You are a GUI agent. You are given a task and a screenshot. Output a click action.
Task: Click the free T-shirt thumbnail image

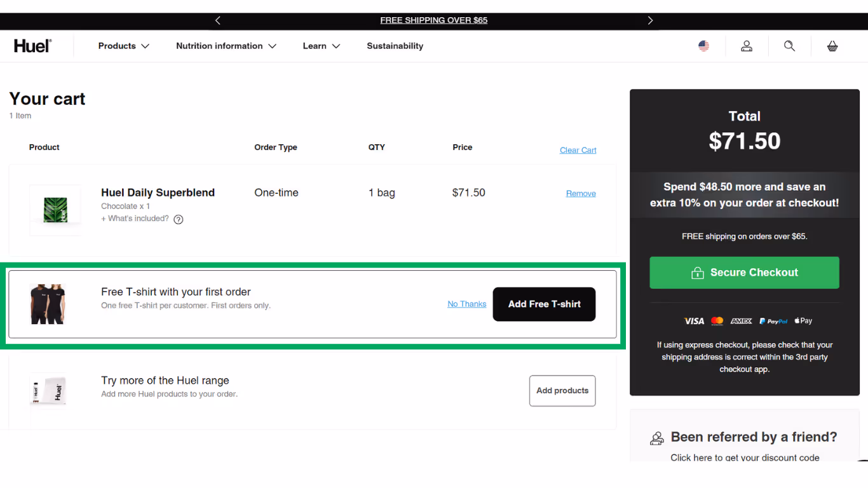click(x=48, y=304)
